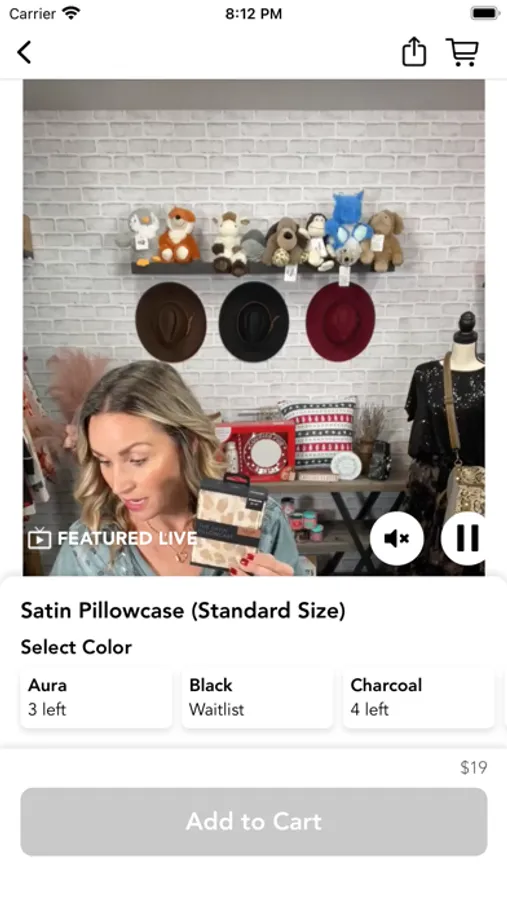Screen dimensions: 507x900
Task: Tap the Add to Cart button
Action: 254,821
